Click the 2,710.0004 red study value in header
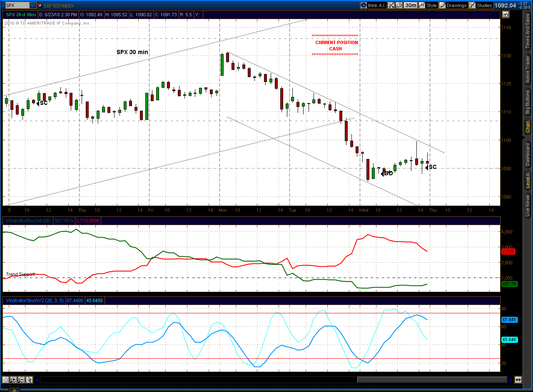 (x=88, y=221)
